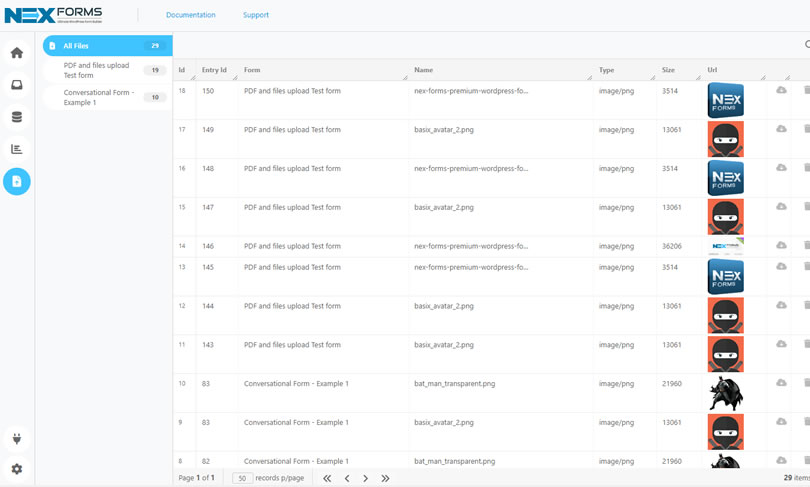
Task: Open ninja avatar thumbnail for entry 144
Action: coord(725,315)
